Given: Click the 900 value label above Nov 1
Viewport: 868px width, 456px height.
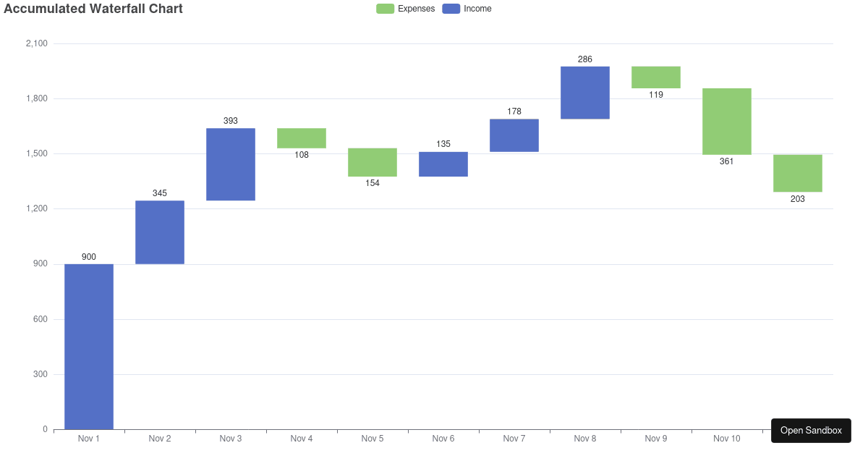Looking at the screenshot, I should pos(88,257).
